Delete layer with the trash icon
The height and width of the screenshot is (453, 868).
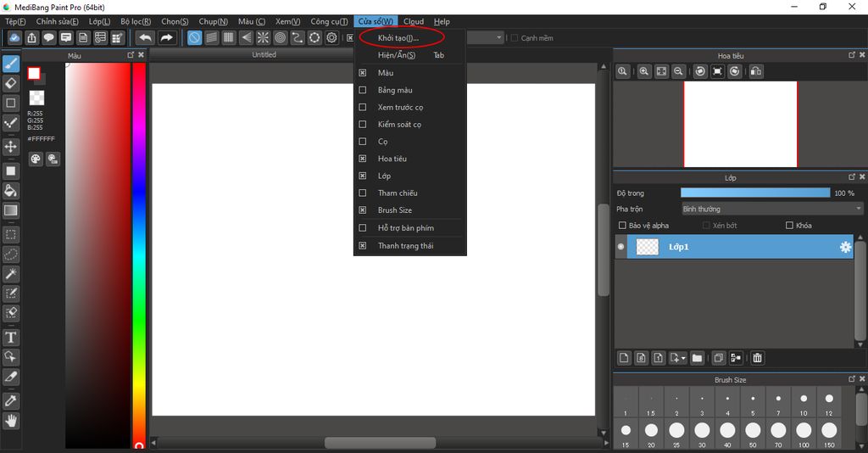coord(757,358)
